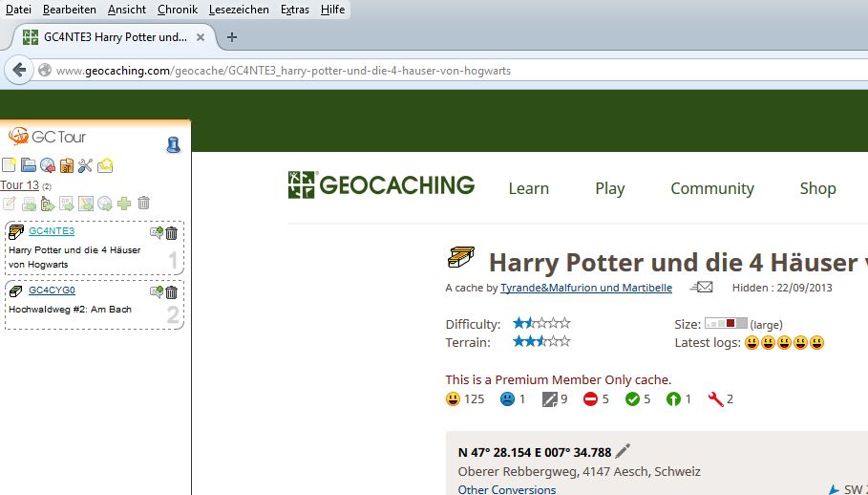Screen dimensions: 868x495
Task: Edit coordinates with the pencil icon
Action: (623, 451)
